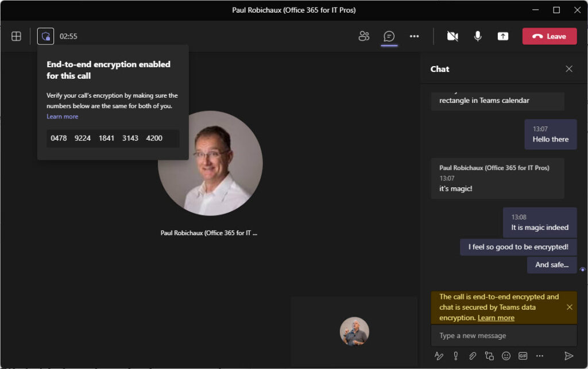The image size is (588, 369).
Task: Open the gallery layout grid icon
Action: pos(16,36)
